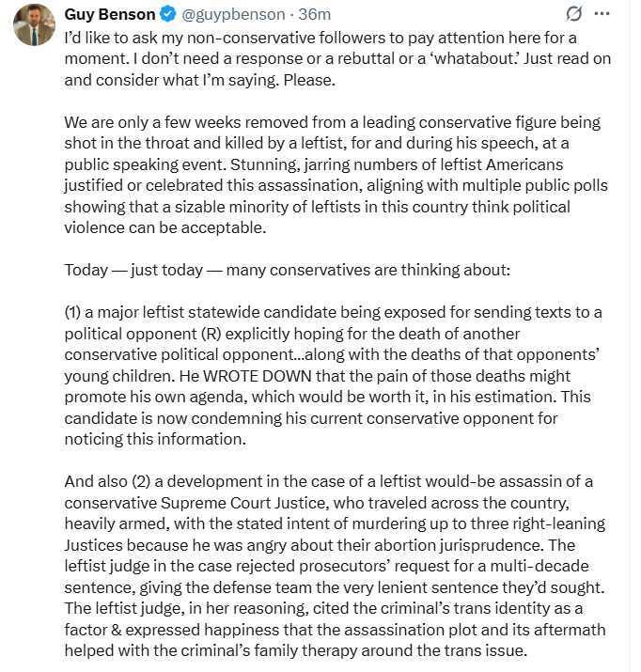Click the paragraph starting "We are only a few weeks"
Image resolution: width=641 pixels, height=672 pixels.
[331, 174]
